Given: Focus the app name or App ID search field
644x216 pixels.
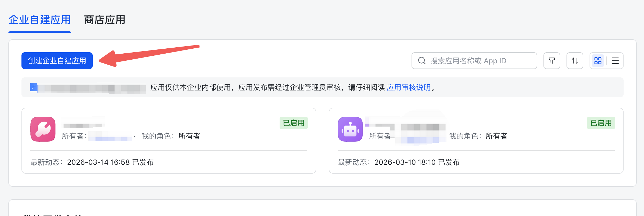Looking at the screenshot, I should (479, 61).
